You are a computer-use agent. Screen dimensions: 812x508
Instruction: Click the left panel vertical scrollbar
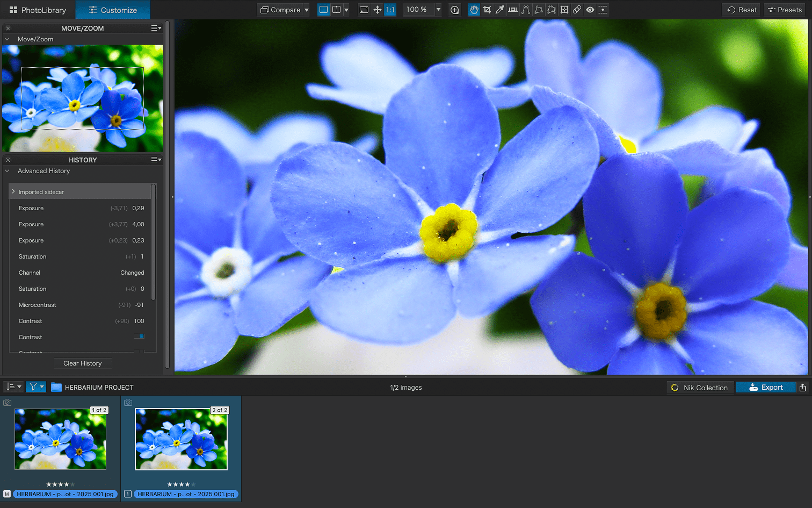pos(167,195)
